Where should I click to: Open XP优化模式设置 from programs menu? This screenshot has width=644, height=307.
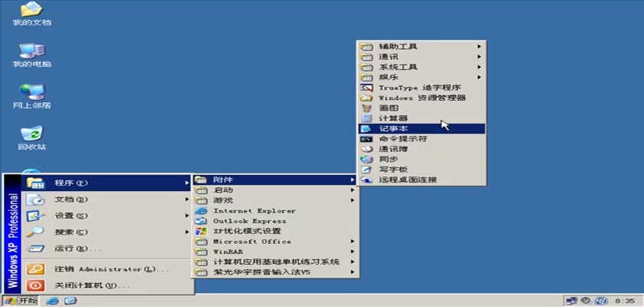[275, 231]
